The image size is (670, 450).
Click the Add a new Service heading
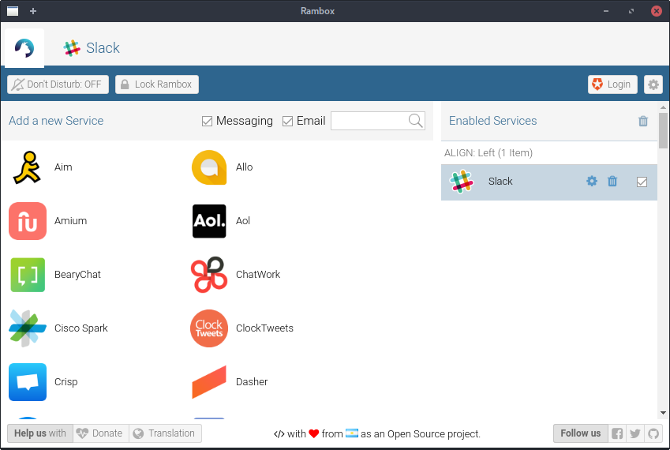[x=56, y=121]
